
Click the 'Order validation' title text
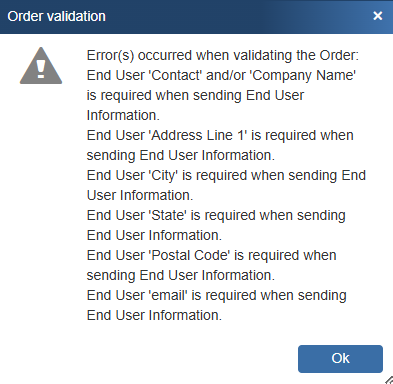click(56, 16)
